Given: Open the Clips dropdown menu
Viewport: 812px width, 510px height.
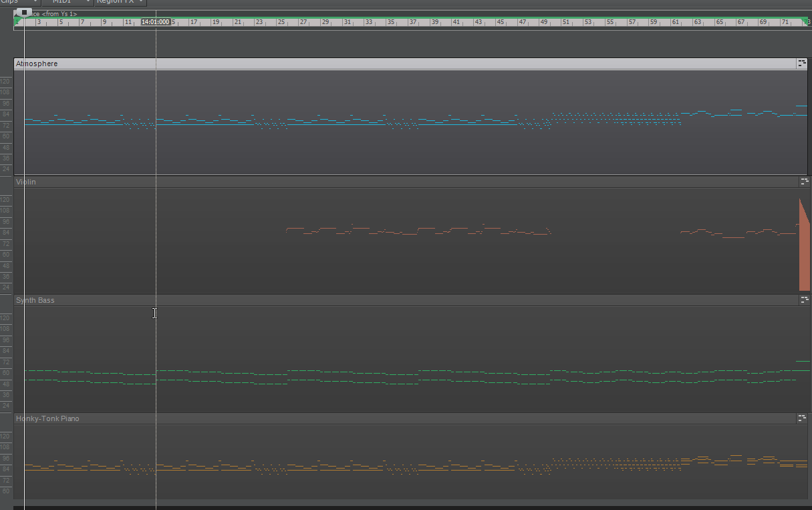Looking at the screenshot, I should pos(19,2).
